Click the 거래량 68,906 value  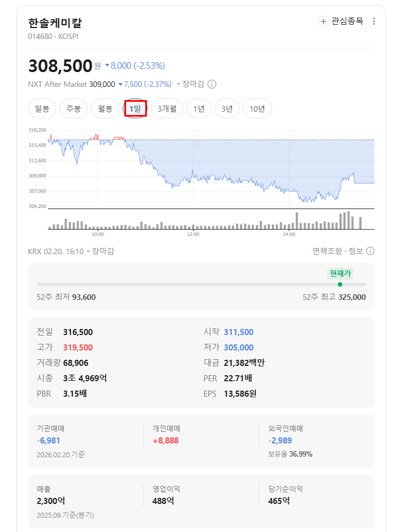click(x=76, y=363)
